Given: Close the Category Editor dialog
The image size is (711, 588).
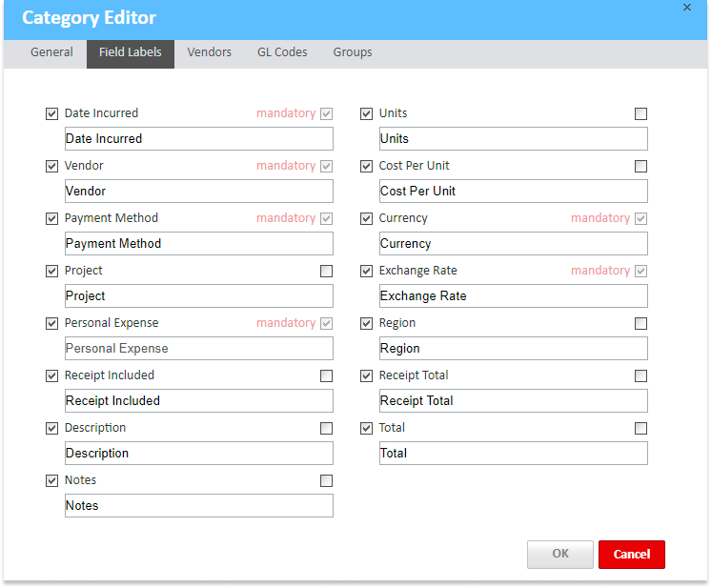Looking at the screenshot, I should coord(686,8).
